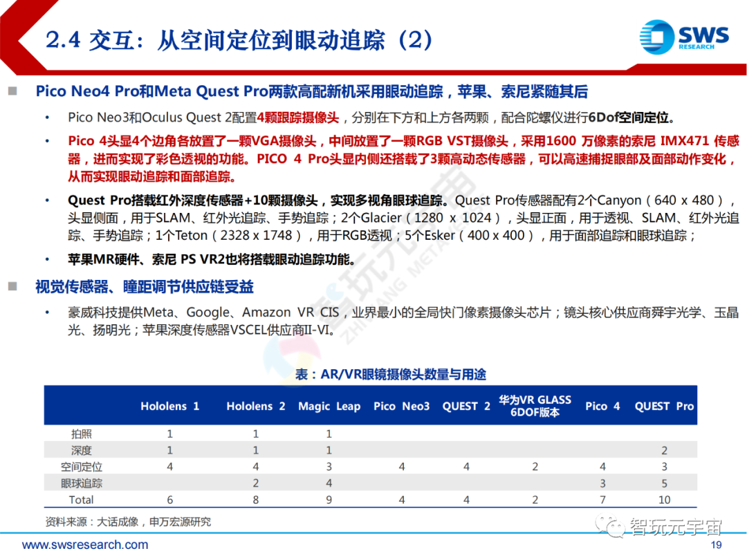The height and width of the screenshot is (560, 747).
Task: Click the 'Hololens 1' column header
Action: tap(169, 407)
